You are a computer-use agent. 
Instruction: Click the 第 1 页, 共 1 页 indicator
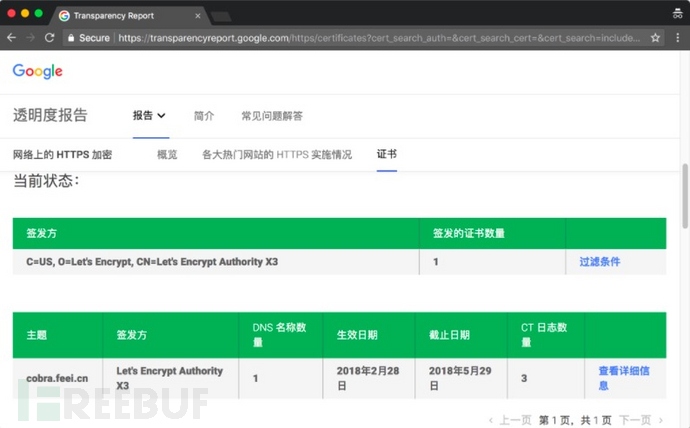(x=576, y=420)
